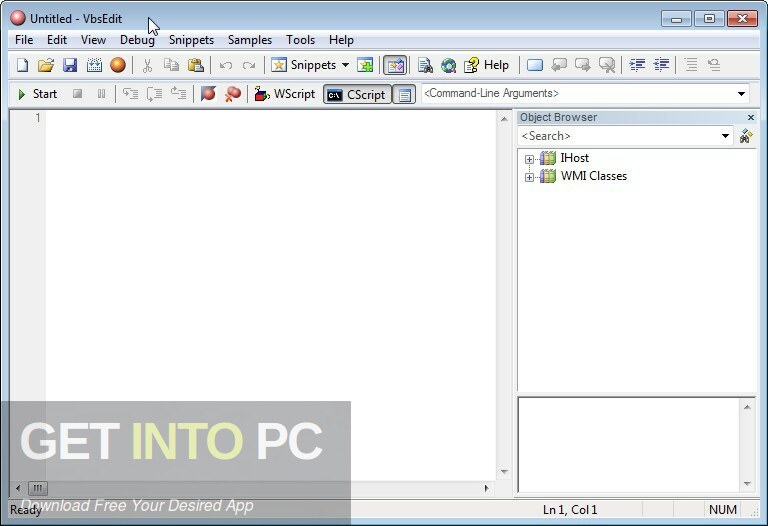Open the Object Browser search dropdown arrow
The height and width of the screenshot is (526, 768).
[725, 136]
